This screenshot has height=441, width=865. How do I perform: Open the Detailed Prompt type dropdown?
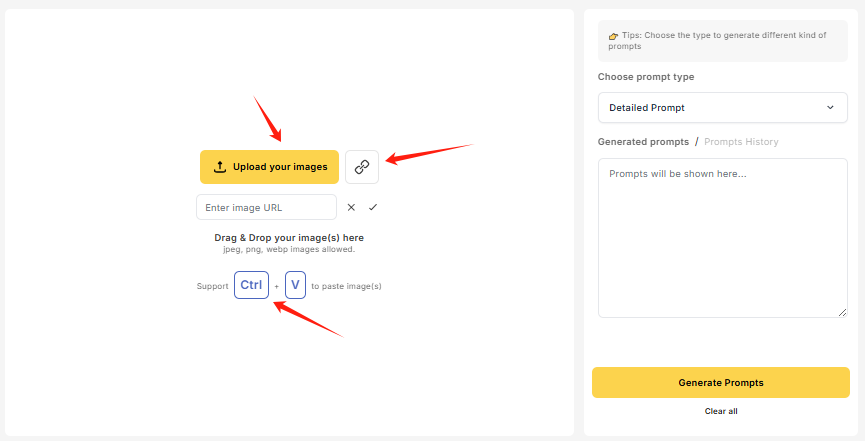point(721,107)
